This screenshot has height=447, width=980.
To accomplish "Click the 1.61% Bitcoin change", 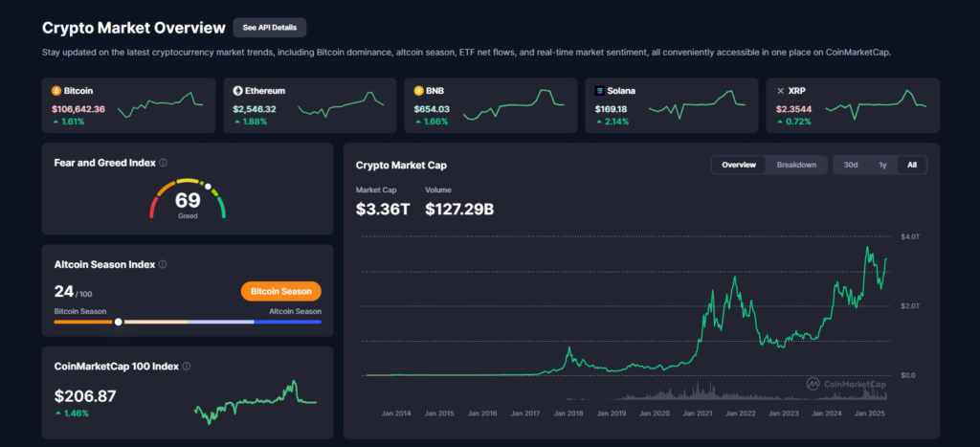I will tap(68, 122).
